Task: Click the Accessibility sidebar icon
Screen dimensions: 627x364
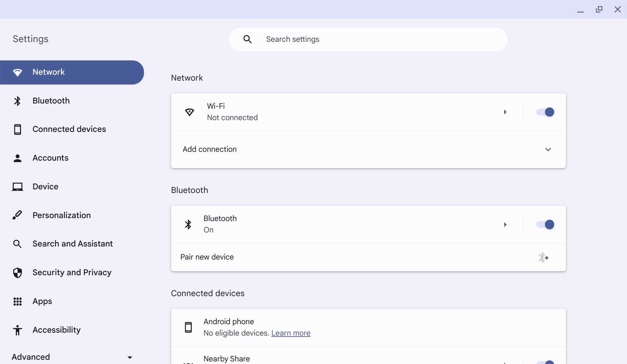Action: (17, 330)
